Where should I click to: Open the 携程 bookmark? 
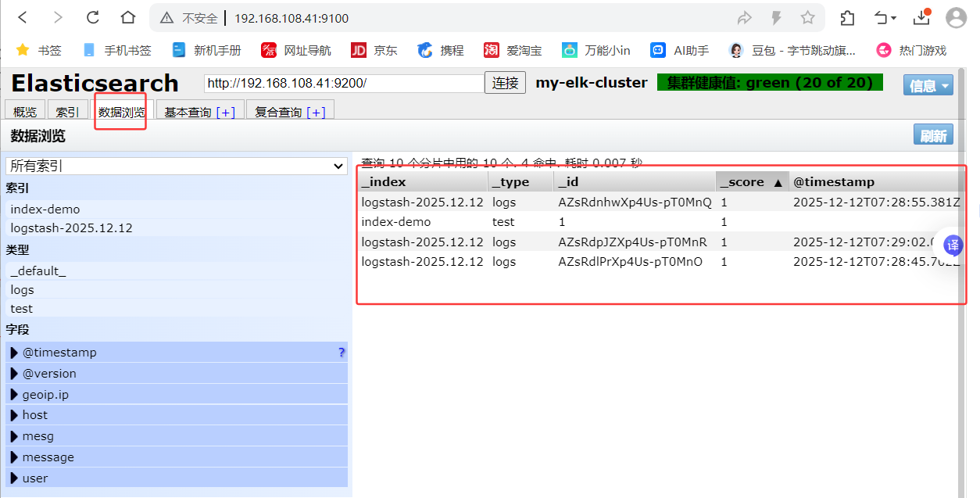point(441,50)
